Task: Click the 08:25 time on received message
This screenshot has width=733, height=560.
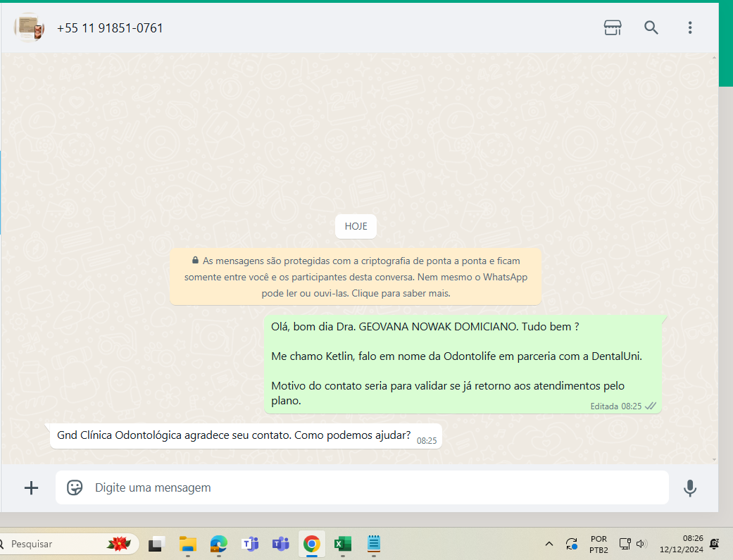Action: [426, 441]
